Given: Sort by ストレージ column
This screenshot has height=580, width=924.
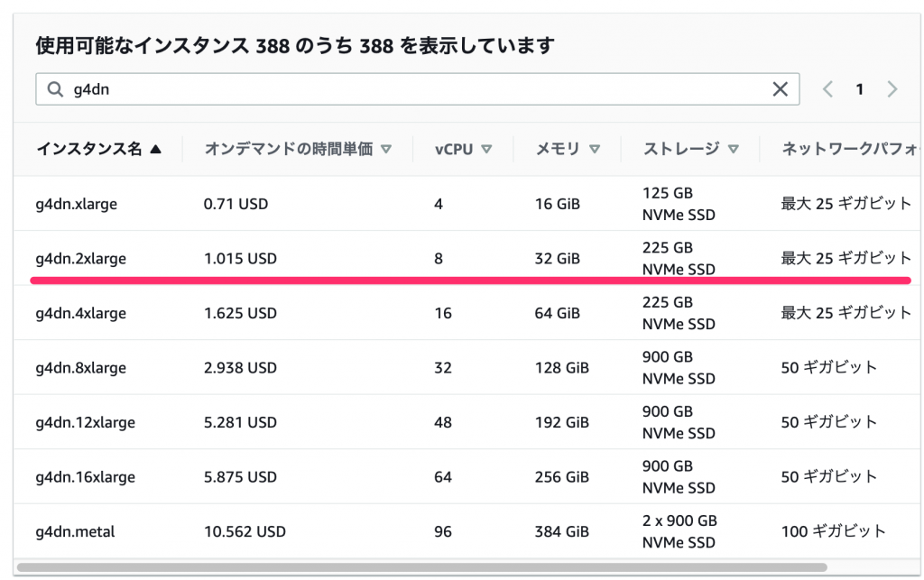Looking at the screenshot, I should click(x=690, y=149).
